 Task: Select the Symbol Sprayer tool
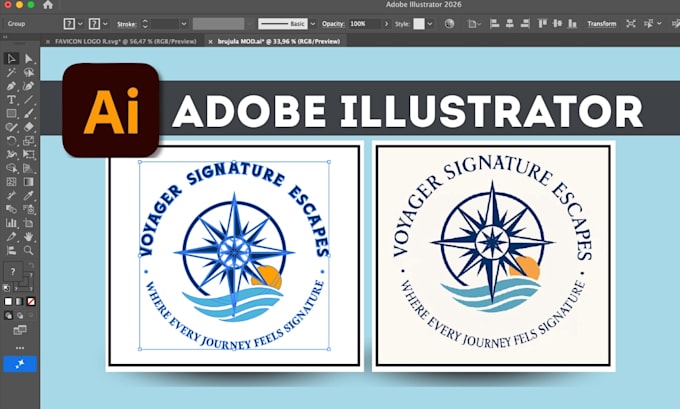tap(28, 209)
